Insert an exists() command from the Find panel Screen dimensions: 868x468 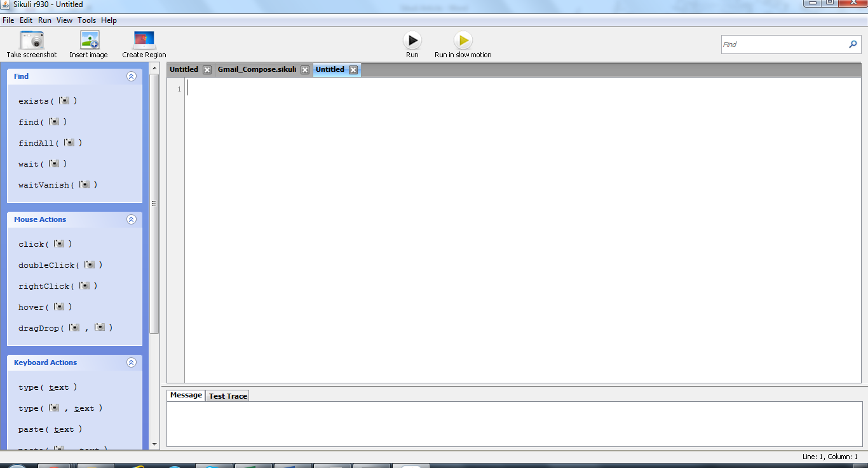[x=40, y=100]
